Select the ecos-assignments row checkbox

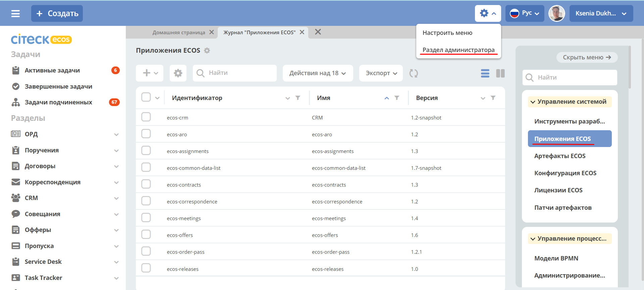pyautogui.click(x=146, y=150)
